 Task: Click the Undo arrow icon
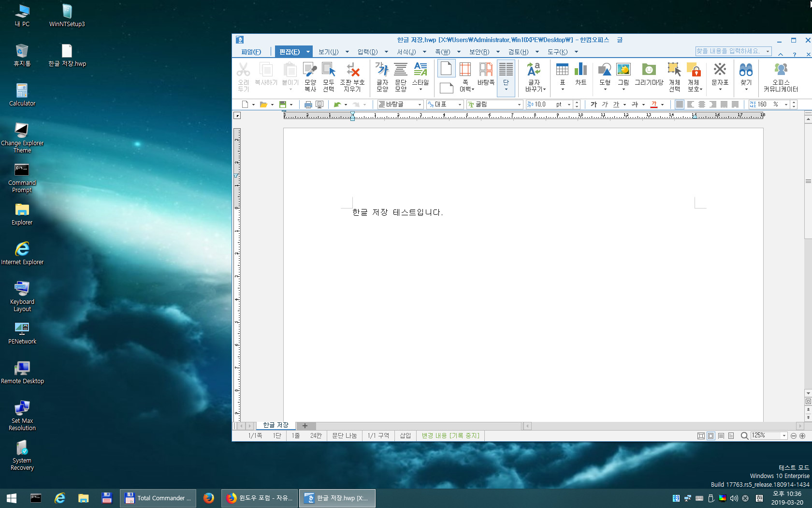(337, 105)
